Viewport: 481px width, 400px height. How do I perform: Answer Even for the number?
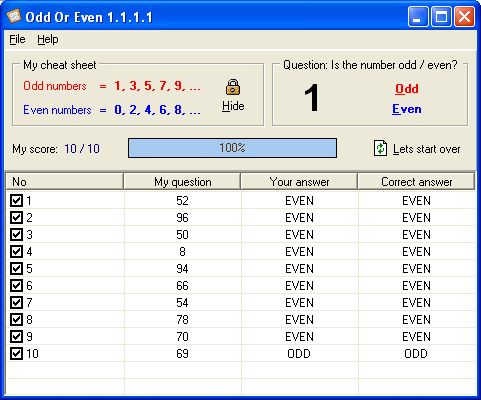click(407, 109)
